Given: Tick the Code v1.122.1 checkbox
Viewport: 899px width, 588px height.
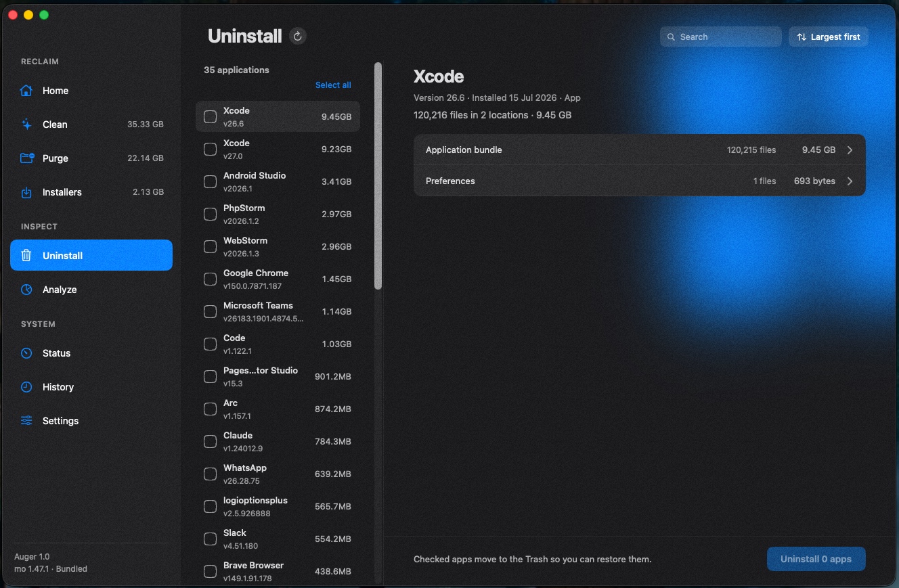Looking at the screenshot, I should [x=211, y=344].
